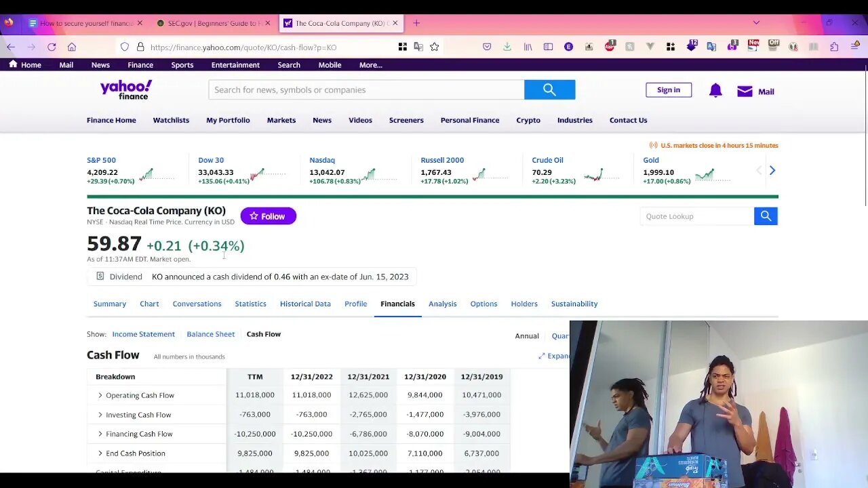Open the browser extensions puzzle icon
The image size is (868, 488).
point(834,47)
